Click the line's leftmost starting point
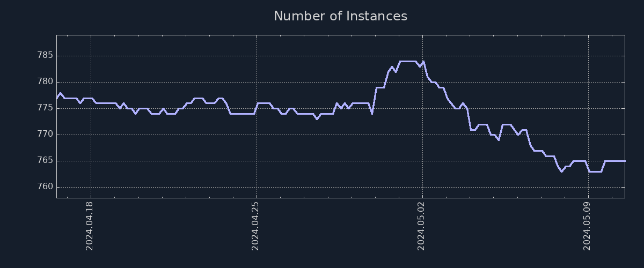The image size is (644, 268). tap(57, 98)
